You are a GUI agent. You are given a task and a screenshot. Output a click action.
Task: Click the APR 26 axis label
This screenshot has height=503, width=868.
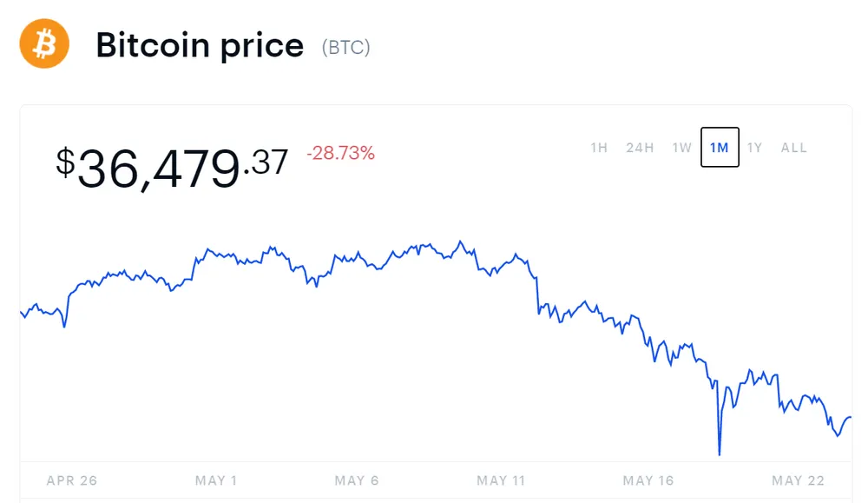[74, 480]
